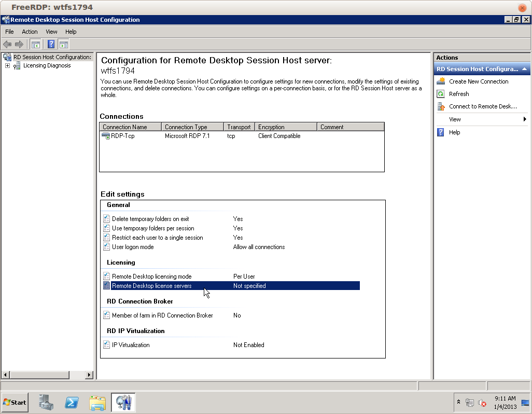This screenshot has width=532, height=414.
Task: Click the Back arrow toolbar icon
Action: click(7, 44)
